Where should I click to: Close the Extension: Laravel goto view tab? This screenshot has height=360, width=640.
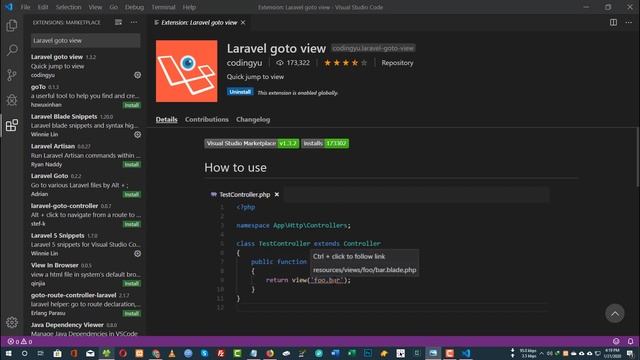click(243, 22)
